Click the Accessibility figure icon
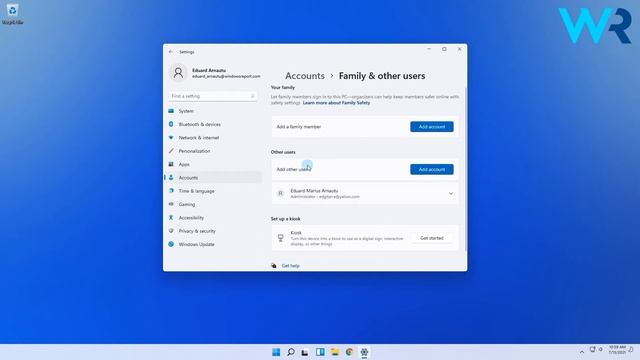Image resolution: width=640 pixels, height=360 pixels. [x=171, y=218]
